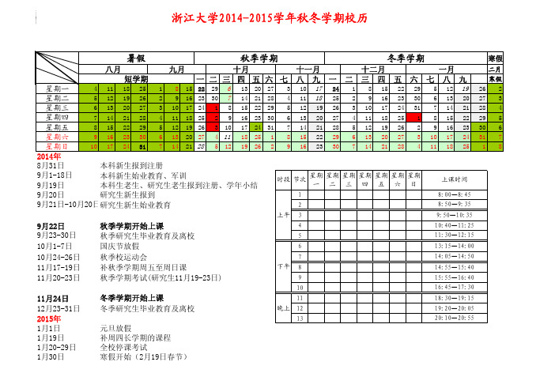Click the 一月 month header
This screenshot has width=555, height=392.
pos(447,70)
